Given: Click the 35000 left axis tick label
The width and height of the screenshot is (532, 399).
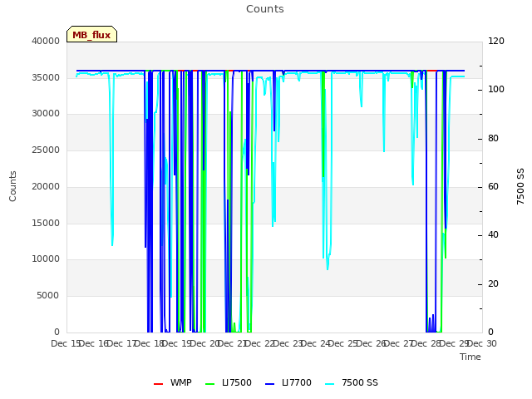Looking at the screenshot, I should tap(46, 77).
